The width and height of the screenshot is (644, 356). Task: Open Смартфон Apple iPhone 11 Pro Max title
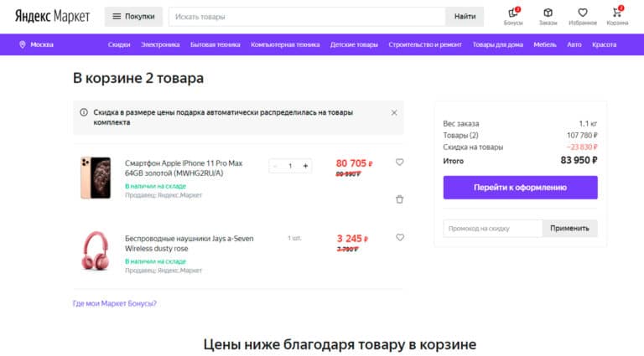coord(184,168)
